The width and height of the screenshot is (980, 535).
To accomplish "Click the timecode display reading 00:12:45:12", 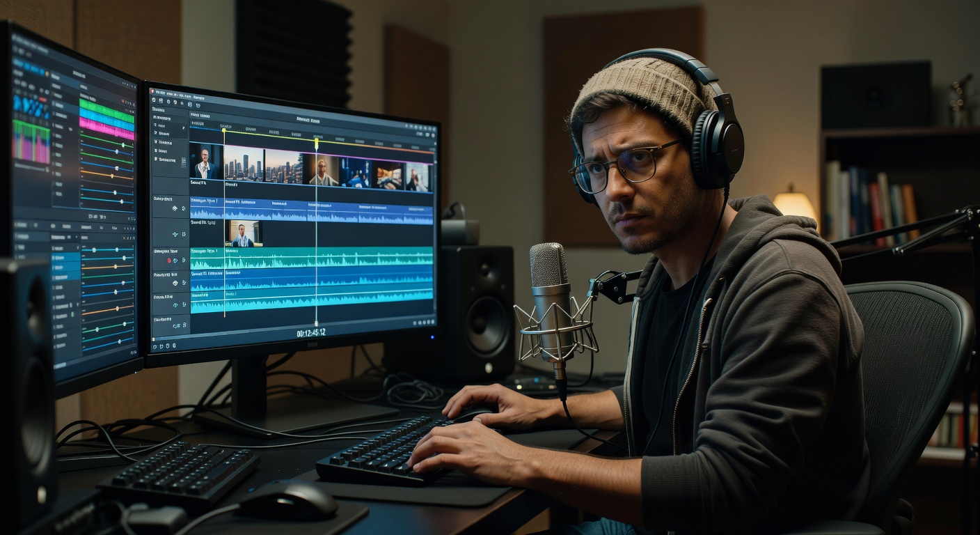I will pos(310,333).
